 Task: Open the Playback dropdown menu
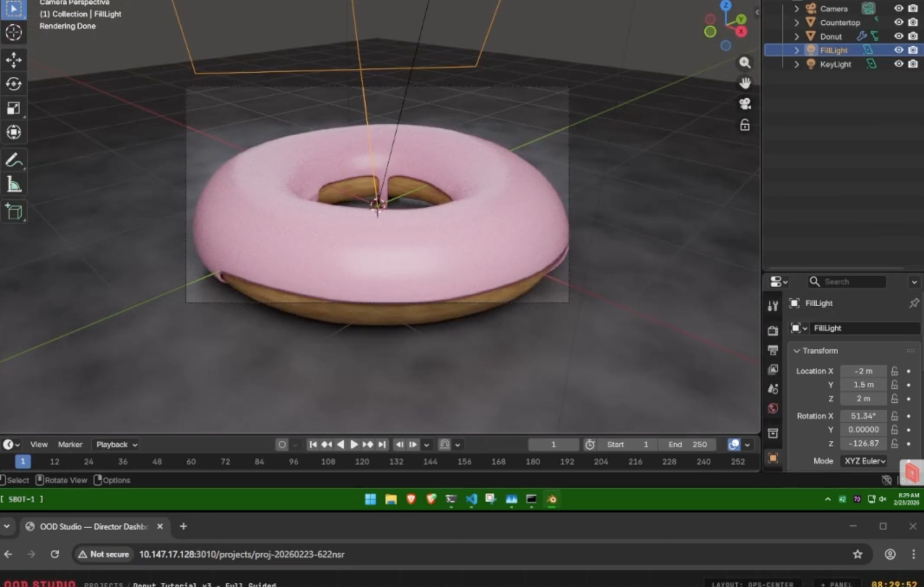pyautogui.click(x=117, y=444)
